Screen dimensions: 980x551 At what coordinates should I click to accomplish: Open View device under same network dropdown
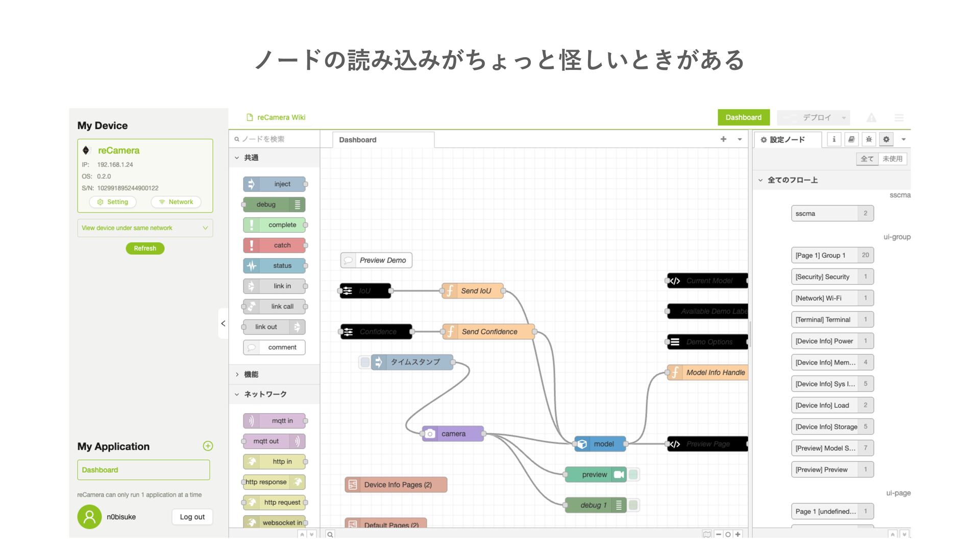click(145, 228)
